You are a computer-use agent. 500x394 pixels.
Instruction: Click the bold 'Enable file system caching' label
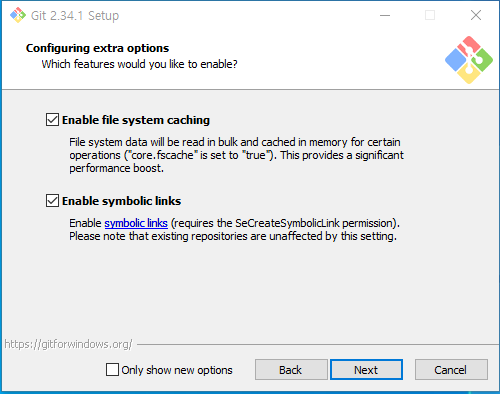click(x=136, y=120)
